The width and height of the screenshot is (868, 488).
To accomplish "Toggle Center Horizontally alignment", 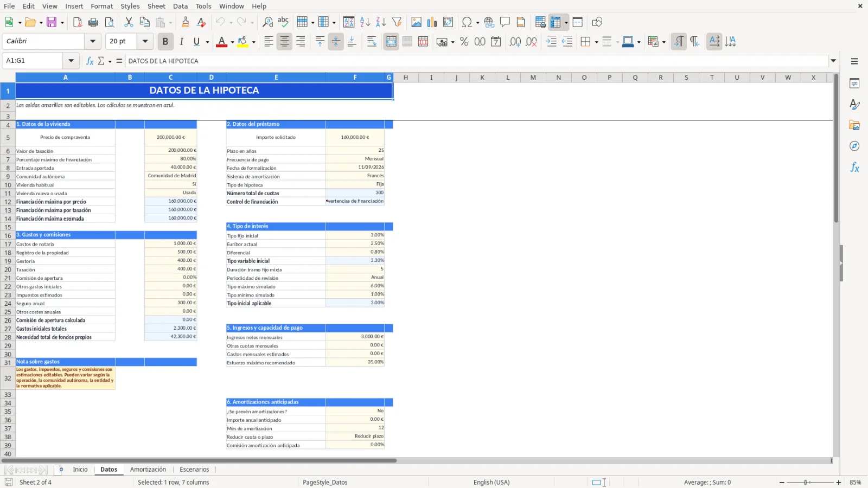I will pos(284,42).
